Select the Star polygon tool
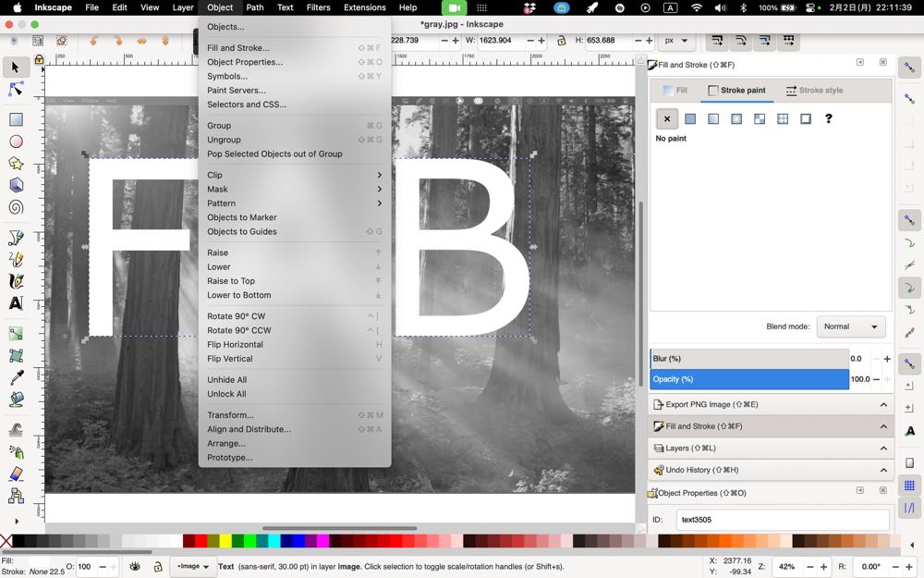924x578 pixels. click(16, 164)
